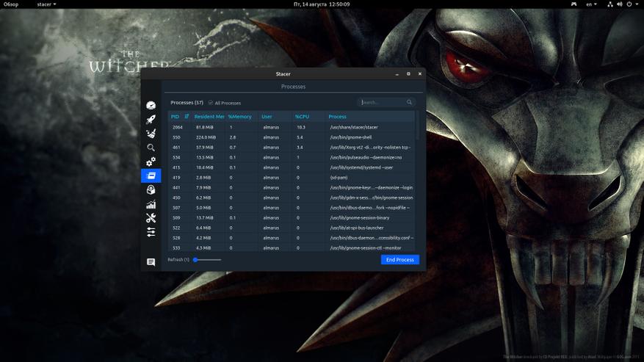
Task: Click PID cell 2064
Action: 178,127
